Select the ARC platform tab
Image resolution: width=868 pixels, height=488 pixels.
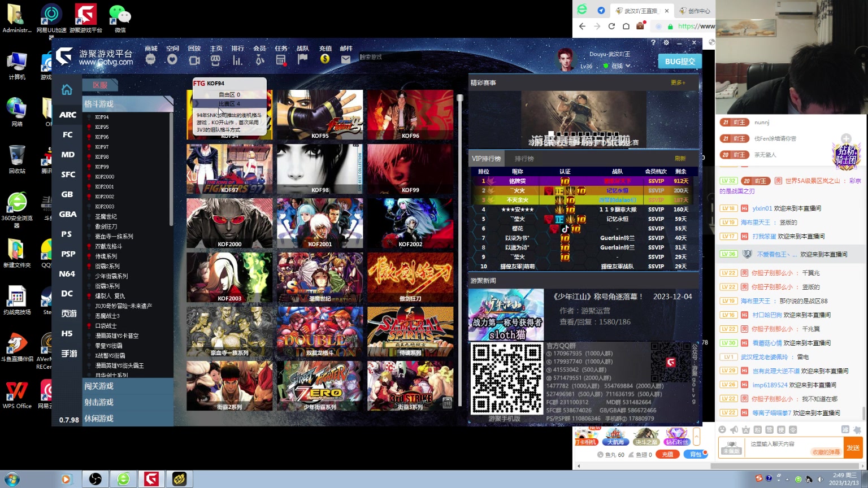coord(68,115)
